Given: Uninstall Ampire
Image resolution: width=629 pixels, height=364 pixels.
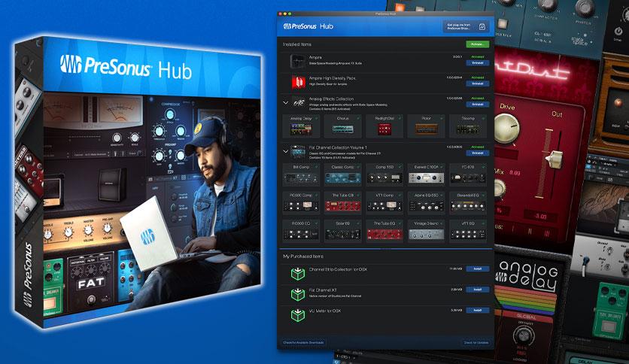Looking at the screenshot, I should (477, 63).
